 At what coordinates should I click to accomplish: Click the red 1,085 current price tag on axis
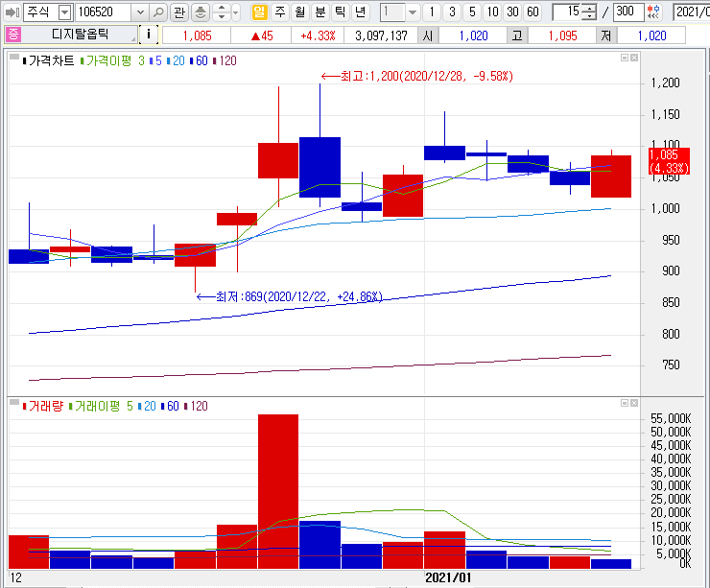tap(670, 161)
